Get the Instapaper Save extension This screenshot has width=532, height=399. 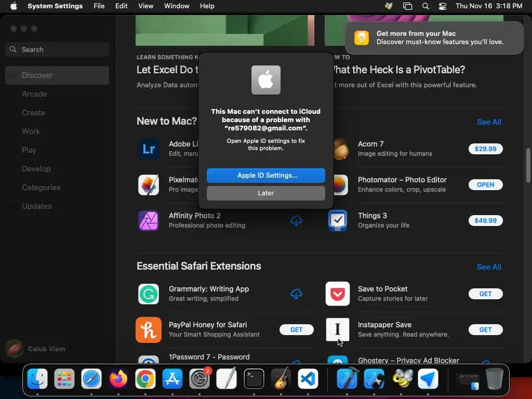(x=486, y=330)
